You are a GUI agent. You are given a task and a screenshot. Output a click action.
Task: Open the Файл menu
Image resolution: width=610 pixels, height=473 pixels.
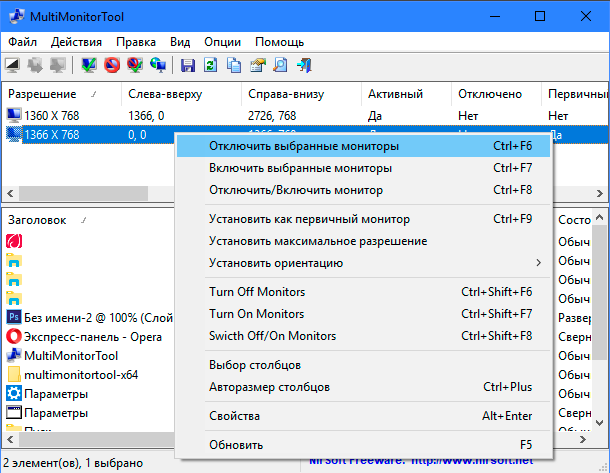click(x=23, y=42)
